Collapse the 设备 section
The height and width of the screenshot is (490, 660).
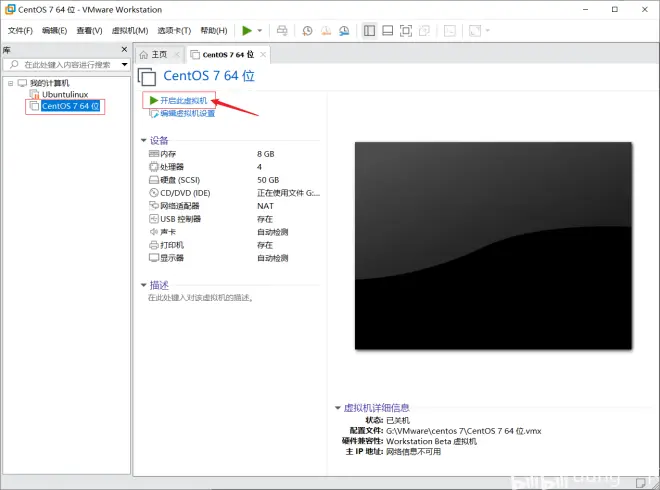144,140
